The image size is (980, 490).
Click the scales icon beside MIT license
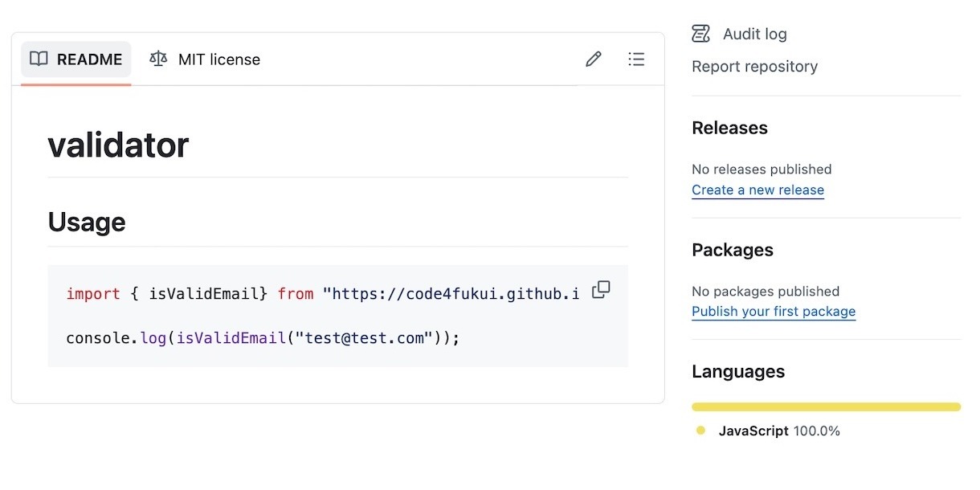[158, 59]
